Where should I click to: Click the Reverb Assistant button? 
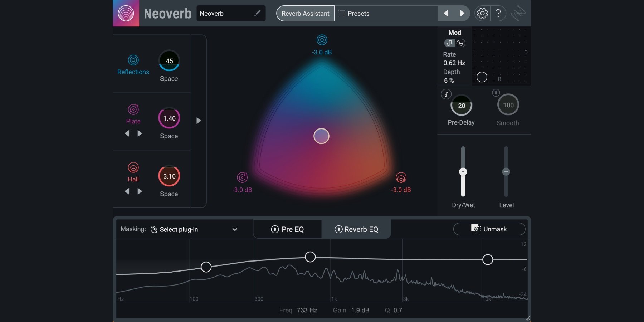tap(305, 14)
